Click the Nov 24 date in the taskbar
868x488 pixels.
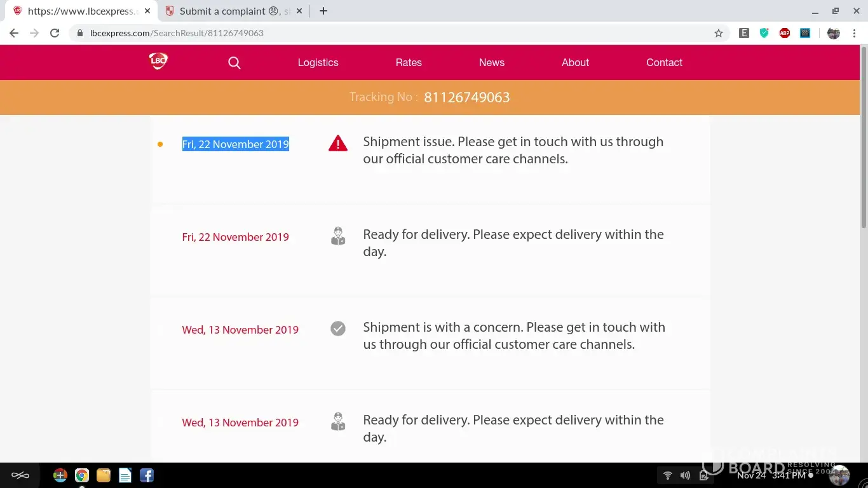[752, 475]
